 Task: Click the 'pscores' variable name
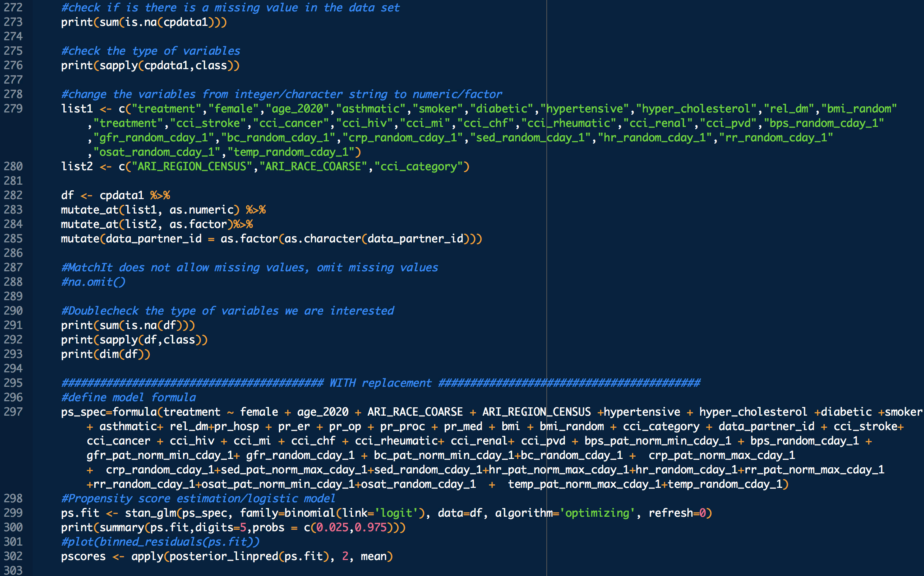tap(84, 557)
